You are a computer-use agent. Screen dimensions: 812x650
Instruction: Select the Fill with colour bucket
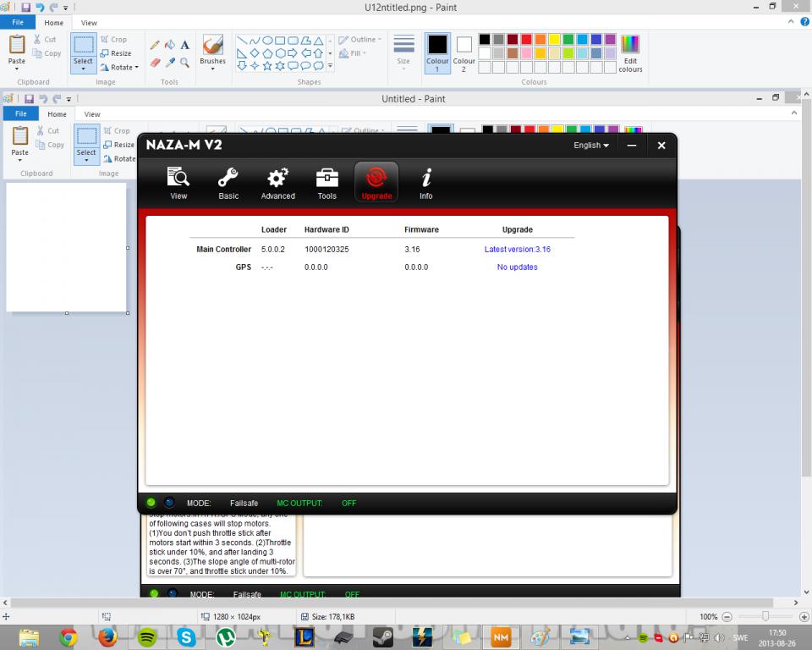tap(170, 45)
